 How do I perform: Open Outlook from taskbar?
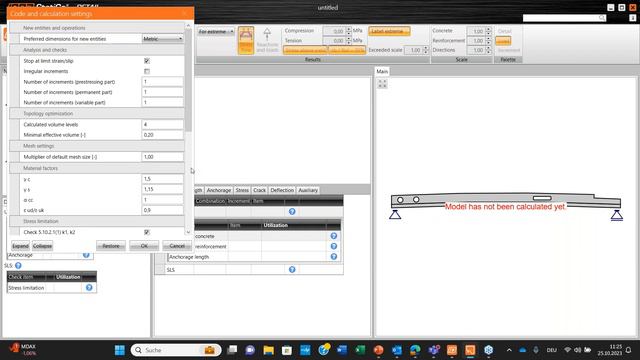click(x=396, y=350)
